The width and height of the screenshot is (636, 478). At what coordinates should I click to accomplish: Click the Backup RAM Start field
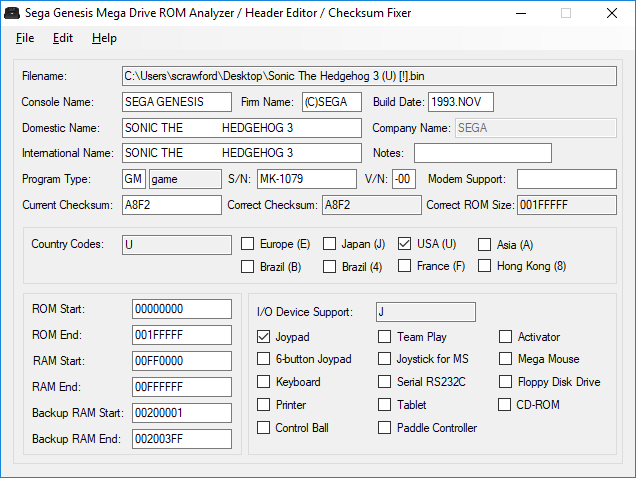click(181, 413)
